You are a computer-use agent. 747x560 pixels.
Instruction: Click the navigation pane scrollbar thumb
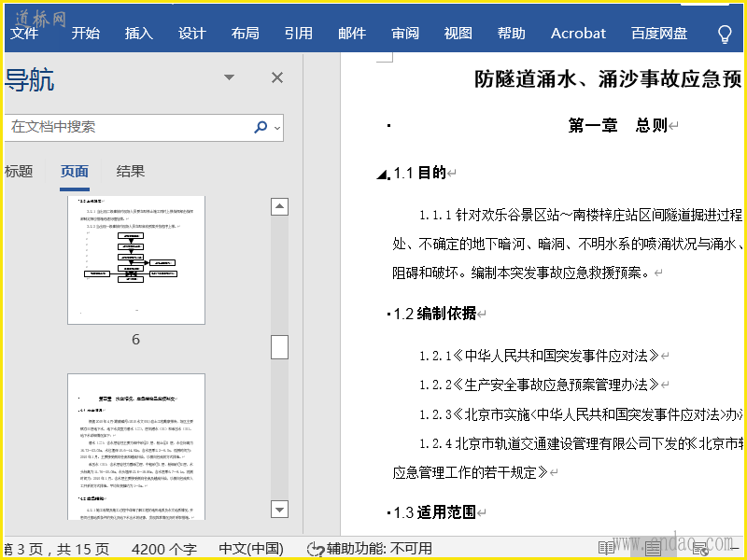click(279, 346)
